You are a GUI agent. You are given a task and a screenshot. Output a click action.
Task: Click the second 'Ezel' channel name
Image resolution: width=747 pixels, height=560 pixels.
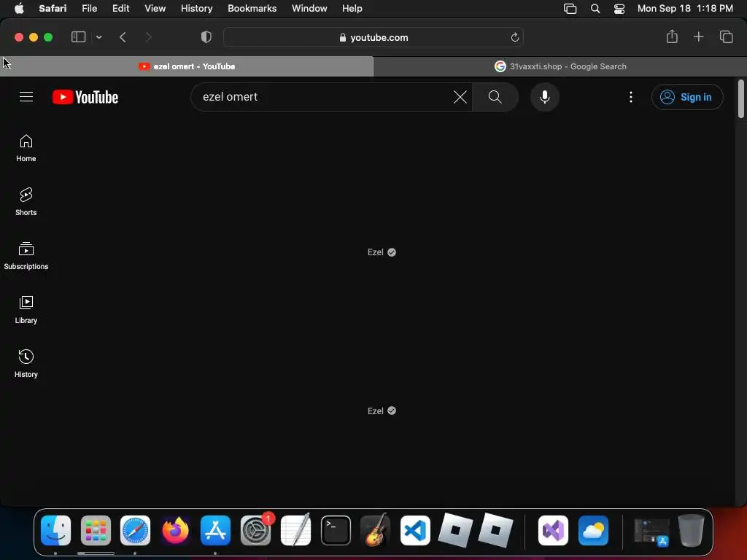(376, 411)
